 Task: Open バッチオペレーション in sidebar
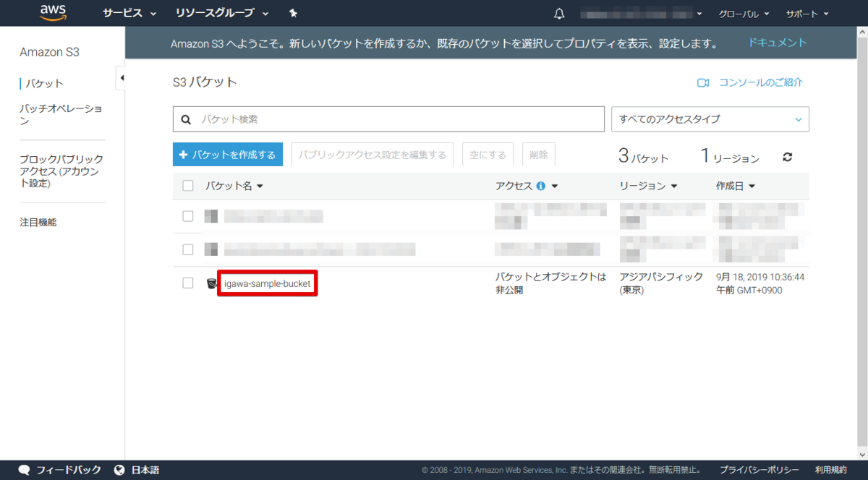[61, 115]
